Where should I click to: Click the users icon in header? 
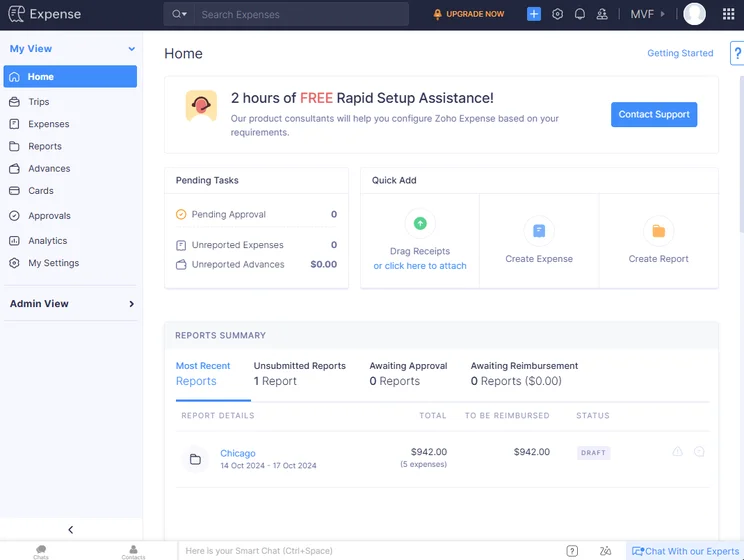pos(602,14)
